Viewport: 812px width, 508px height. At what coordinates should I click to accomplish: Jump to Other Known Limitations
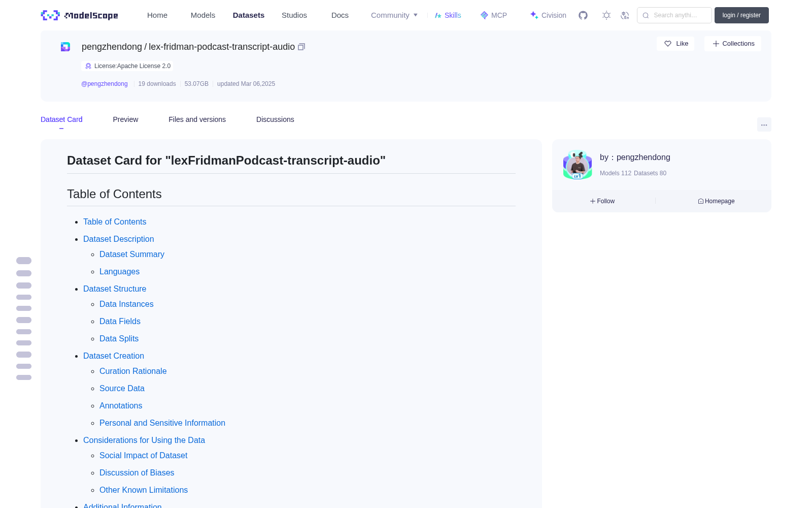coord(144,490)
